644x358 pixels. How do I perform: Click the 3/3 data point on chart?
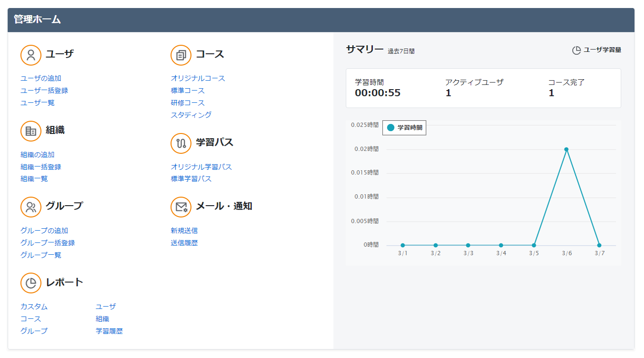(x=468, y=245)
